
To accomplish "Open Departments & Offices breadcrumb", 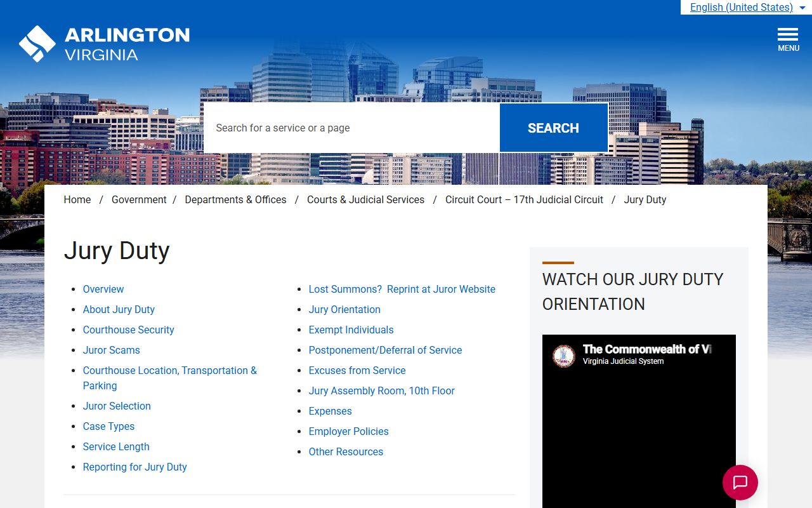I will [235, 199].
